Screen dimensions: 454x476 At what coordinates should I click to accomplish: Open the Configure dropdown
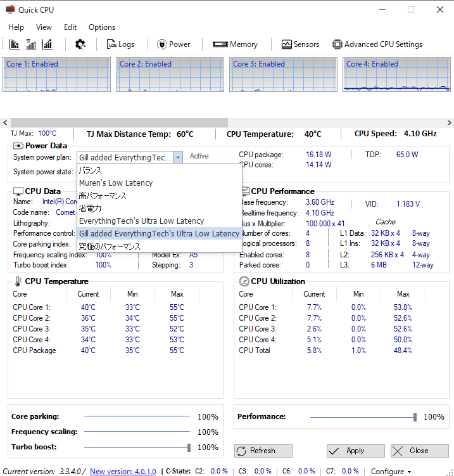point(391,472)
